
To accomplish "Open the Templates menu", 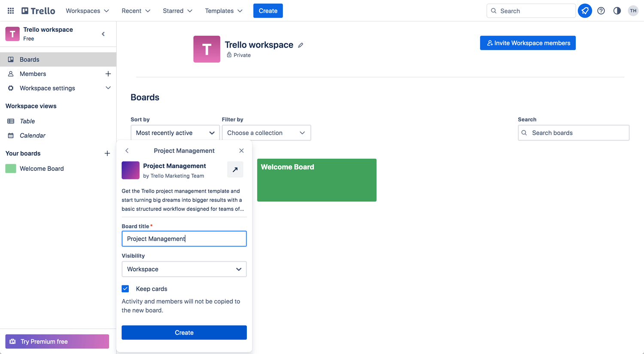I will click(224, 11).
